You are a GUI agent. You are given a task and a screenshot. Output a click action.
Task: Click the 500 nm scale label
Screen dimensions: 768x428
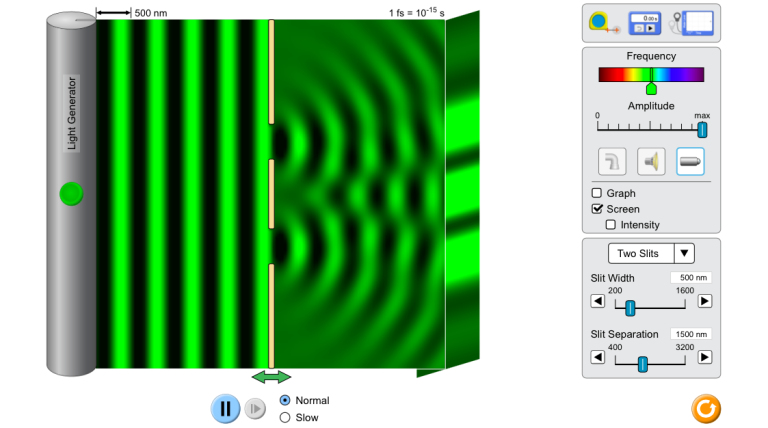click(151, 13)
